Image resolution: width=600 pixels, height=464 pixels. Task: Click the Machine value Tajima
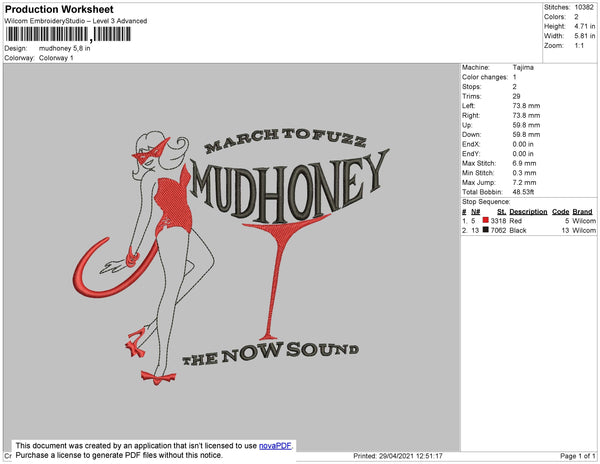523,67
